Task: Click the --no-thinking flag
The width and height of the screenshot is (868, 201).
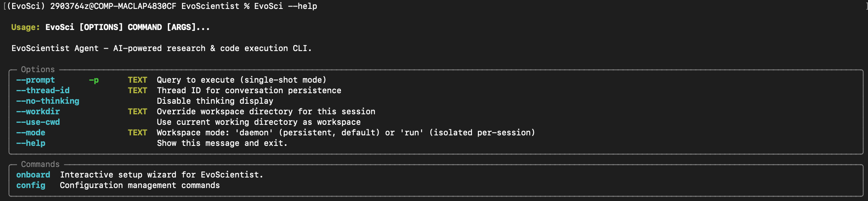Action: point(48,101)
